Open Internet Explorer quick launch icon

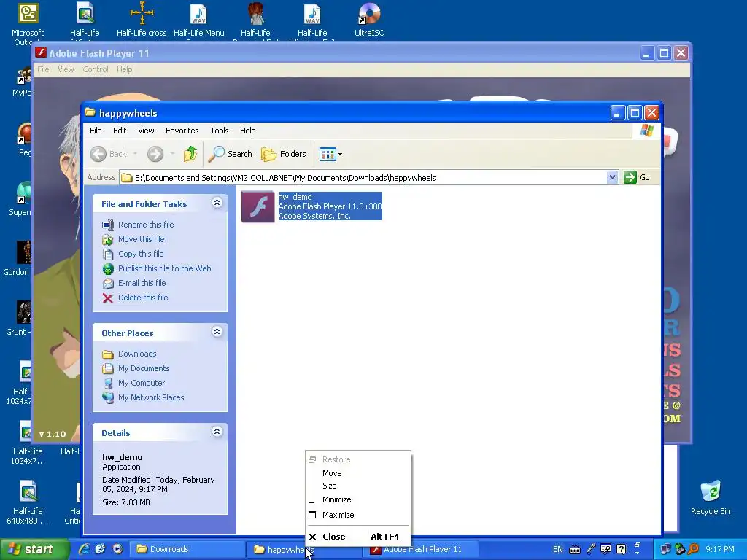click(x=85, y=549)
